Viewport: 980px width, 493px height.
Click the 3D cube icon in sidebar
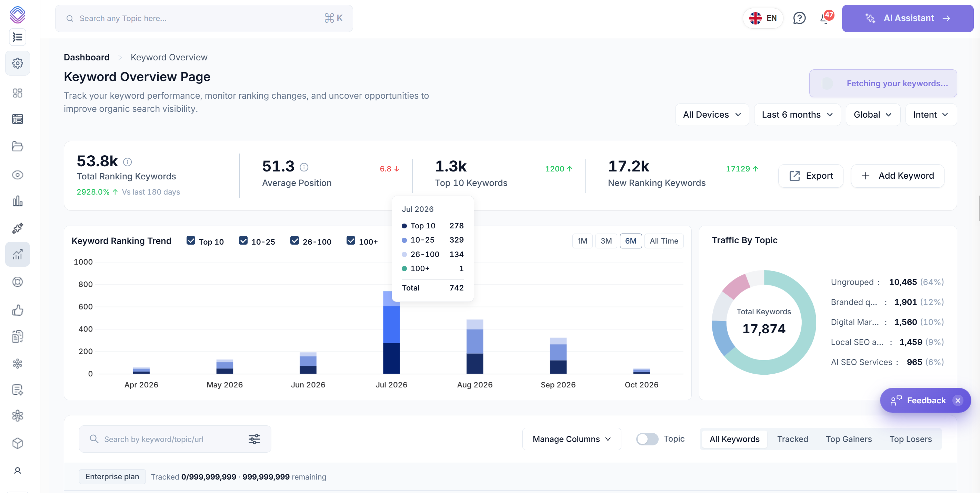tap(18, 443)
